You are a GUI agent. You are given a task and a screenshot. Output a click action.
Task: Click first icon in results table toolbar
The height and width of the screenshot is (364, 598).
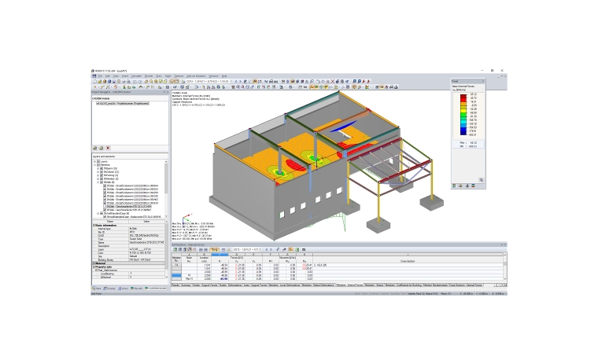coord(175,249)
